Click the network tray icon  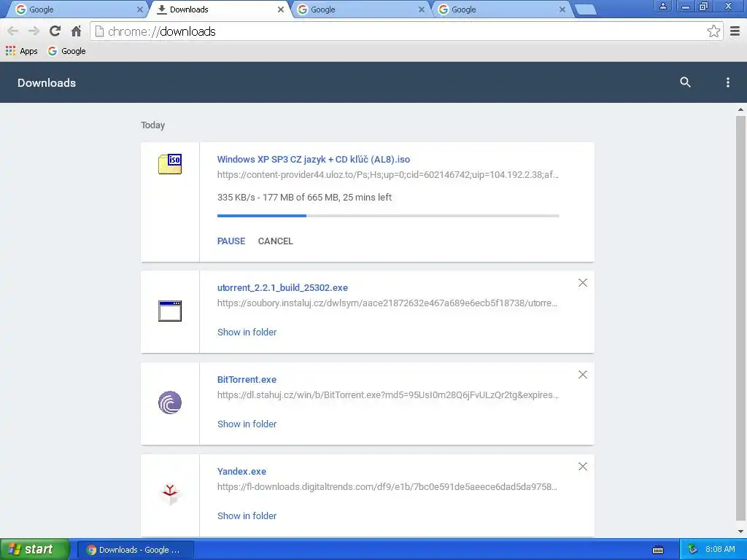tap(692, 550)
